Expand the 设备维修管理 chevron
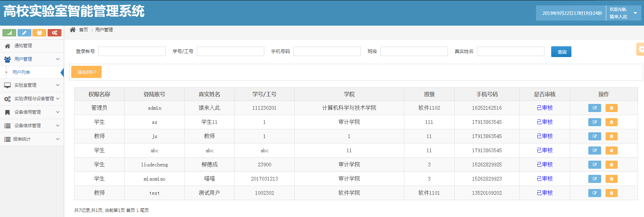This screenshot has height=217, width=644. click(58, 126)
